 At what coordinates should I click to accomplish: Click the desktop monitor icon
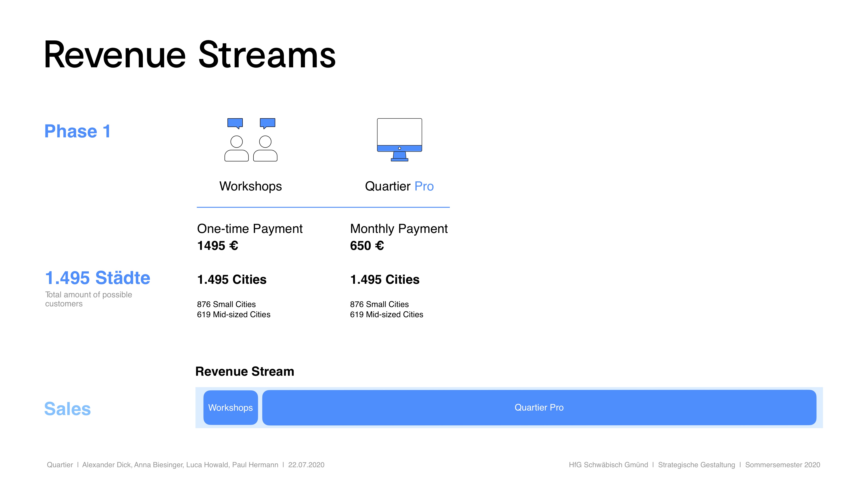click(x=399, y=135)
